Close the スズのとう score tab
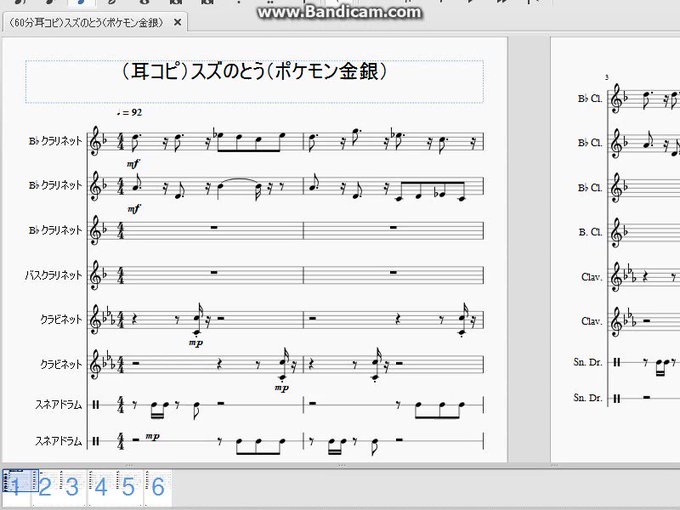 coord(177,23)
